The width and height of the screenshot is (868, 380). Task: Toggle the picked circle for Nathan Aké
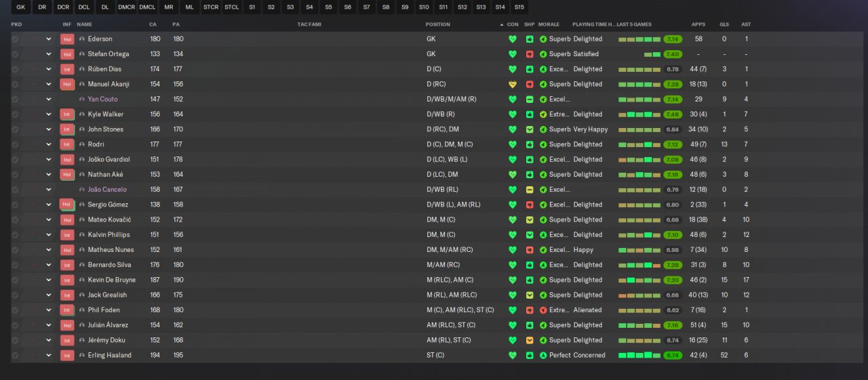click(15, 175)
